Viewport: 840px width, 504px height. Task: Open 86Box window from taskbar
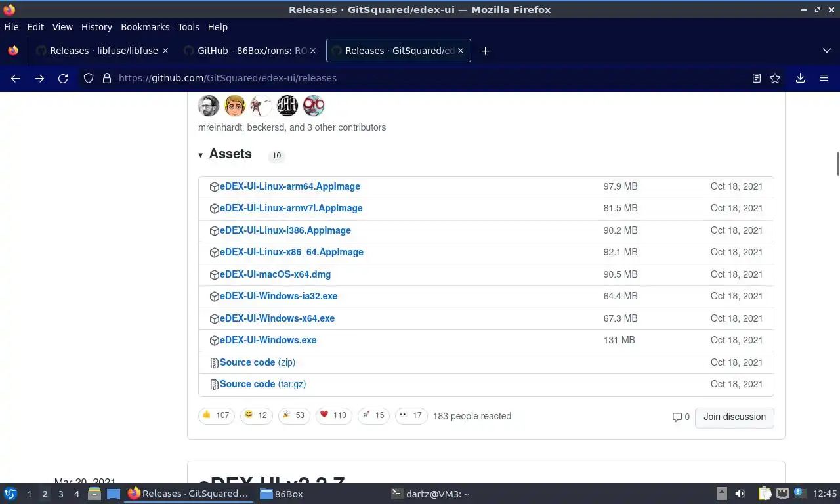(x=281, y=494)
